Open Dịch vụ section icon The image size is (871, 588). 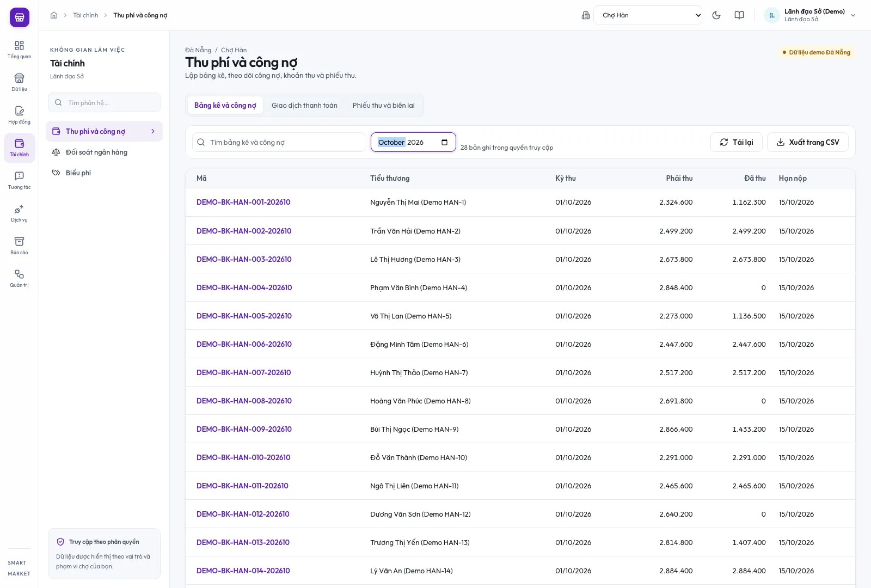pyautogui.click(x=20, y=213)
